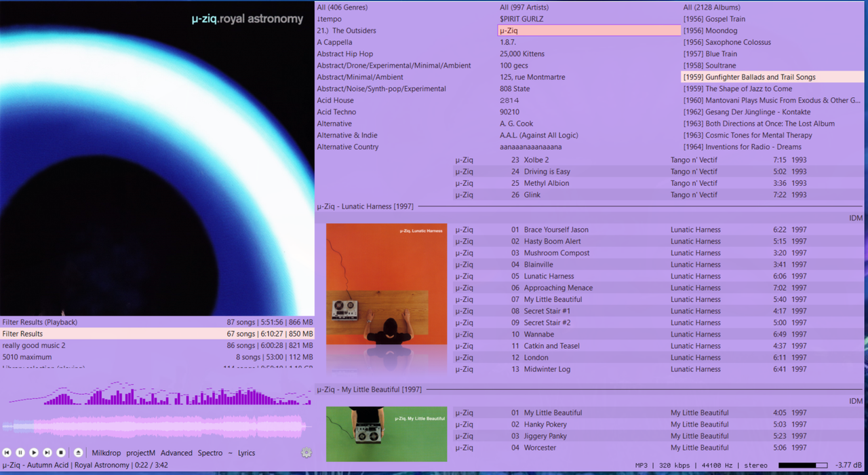Switch to the Milkdrop visualization

106,453
